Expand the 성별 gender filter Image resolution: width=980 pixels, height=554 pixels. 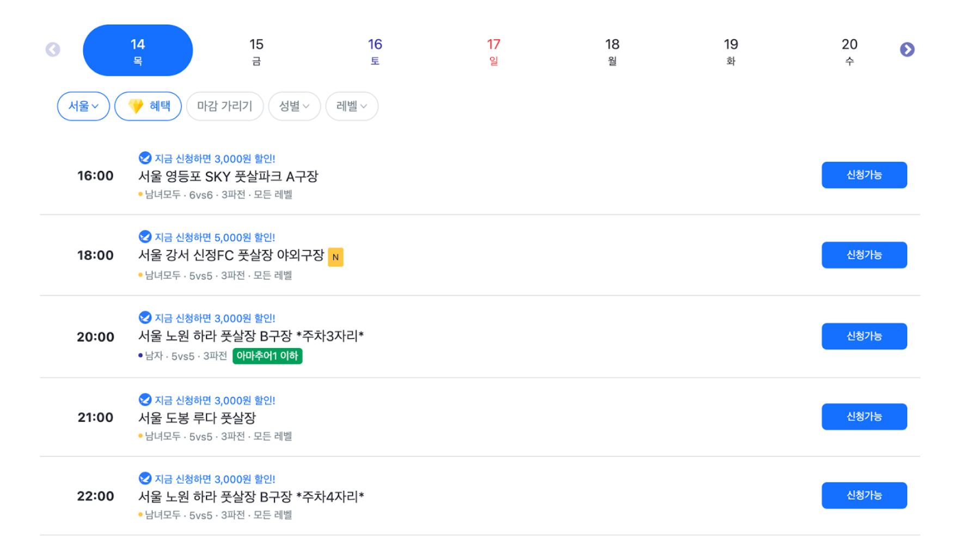click(x=294, y=106)
